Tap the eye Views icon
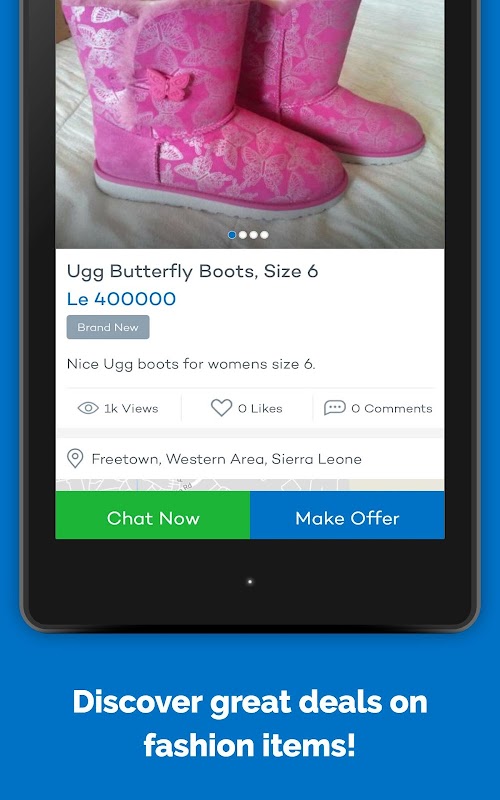The width and height of the screenshot is (500, 800). pyautogui.click(x=88, y=408)
